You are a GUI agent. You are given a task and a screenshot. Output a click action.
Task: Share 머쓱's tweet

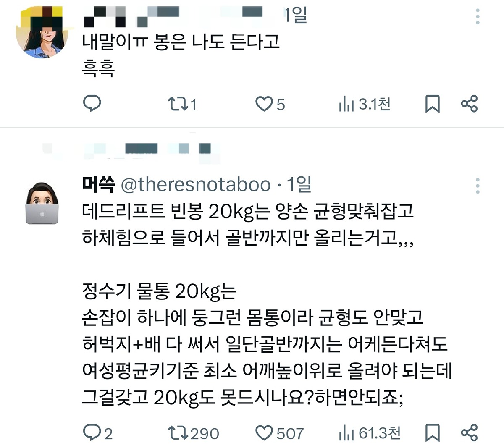[469, 433]
